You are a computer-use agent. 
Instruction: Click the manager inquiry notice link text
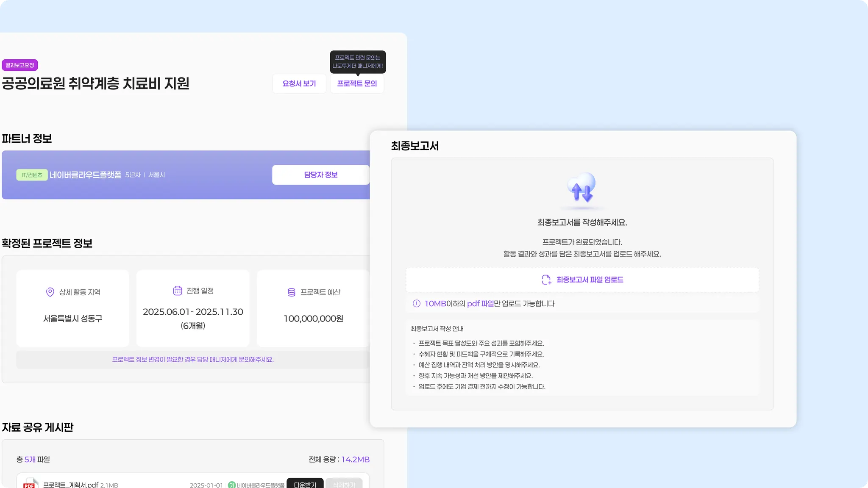[x=193, y=359]
